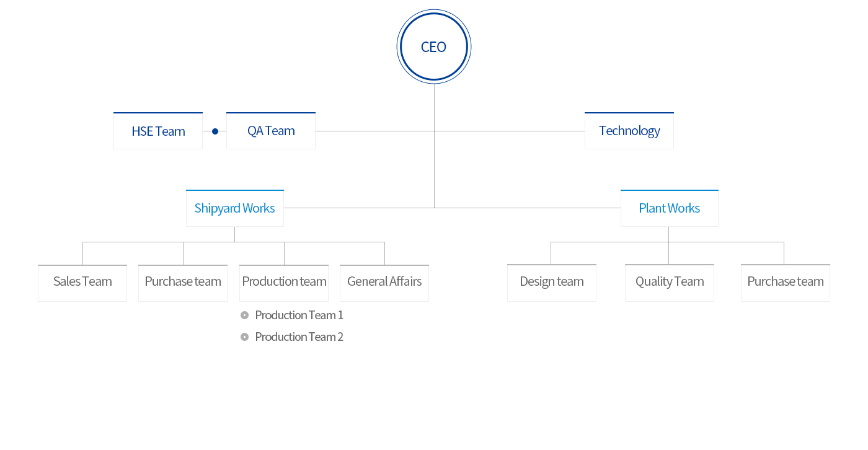Select the Quality Team box

coord(670,283)
